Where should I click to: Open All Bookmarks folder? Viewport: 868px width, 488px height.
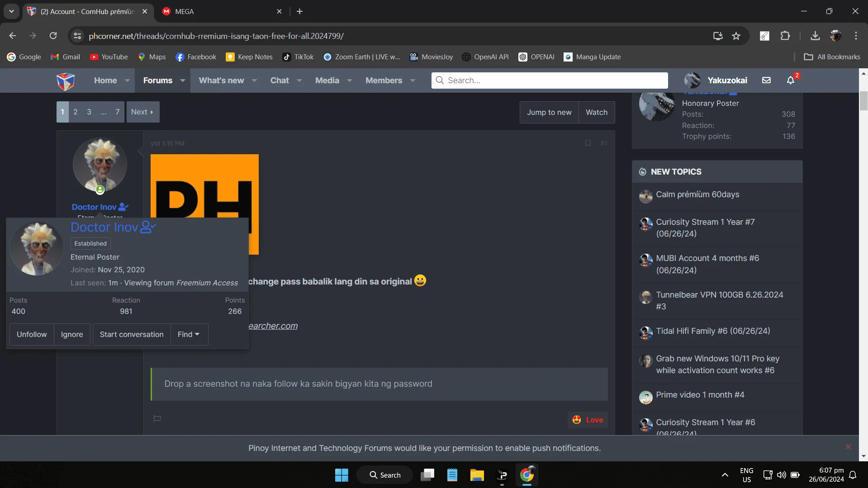coord(832,57)
